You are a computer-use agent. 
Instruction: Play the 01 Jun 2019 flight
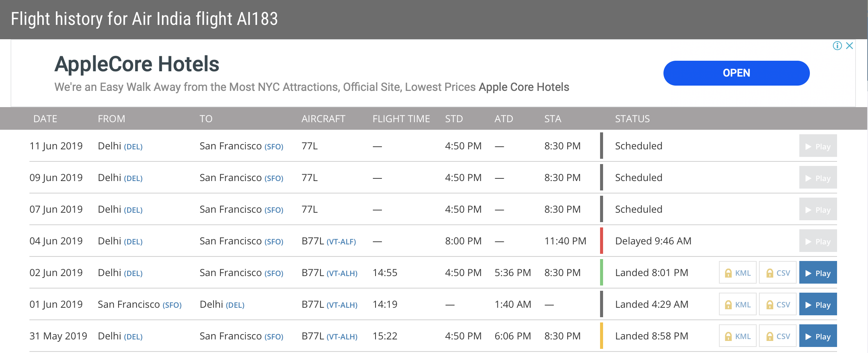click(x=818, y=304)
